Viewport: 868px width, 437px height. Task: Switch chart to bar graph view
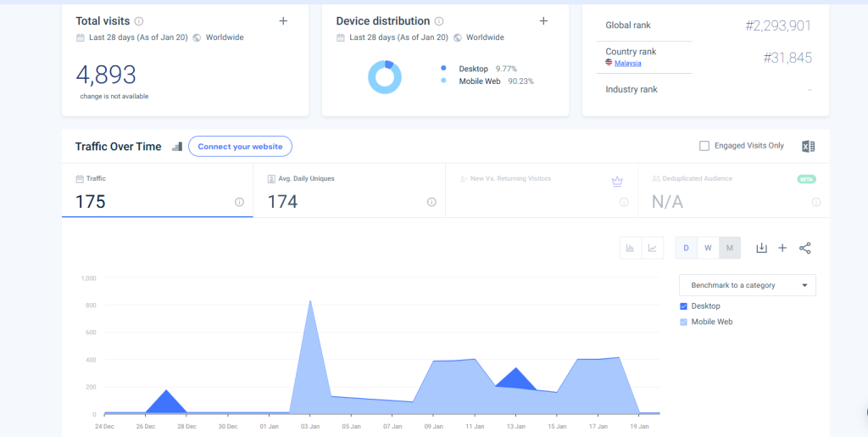[631, 248]
